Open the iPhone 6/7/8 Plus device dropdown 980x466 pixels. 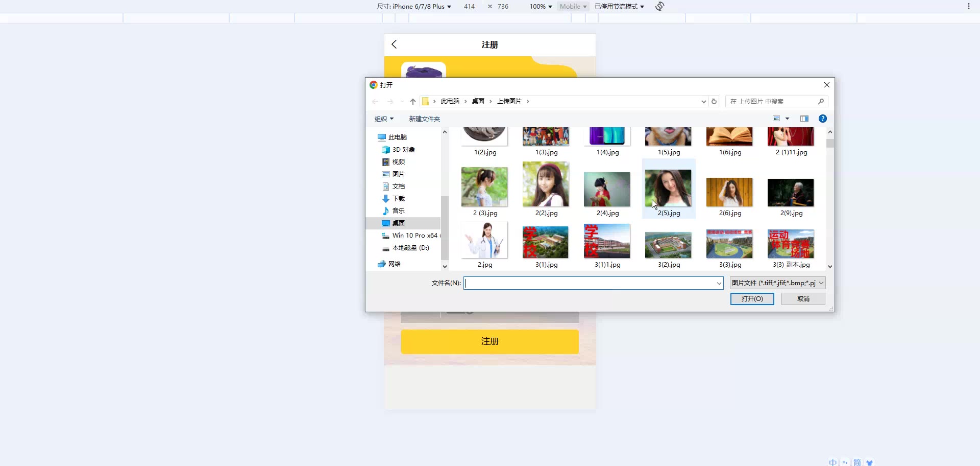414,7
